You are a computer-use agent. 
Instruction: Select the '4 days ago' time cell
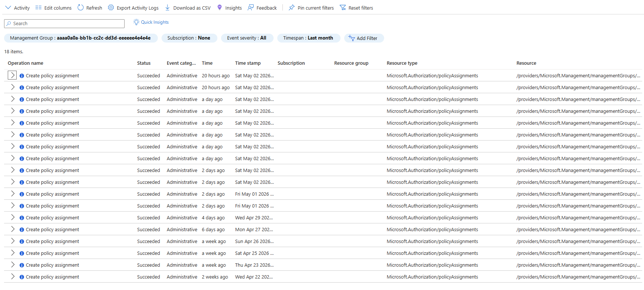click(213, 218)
